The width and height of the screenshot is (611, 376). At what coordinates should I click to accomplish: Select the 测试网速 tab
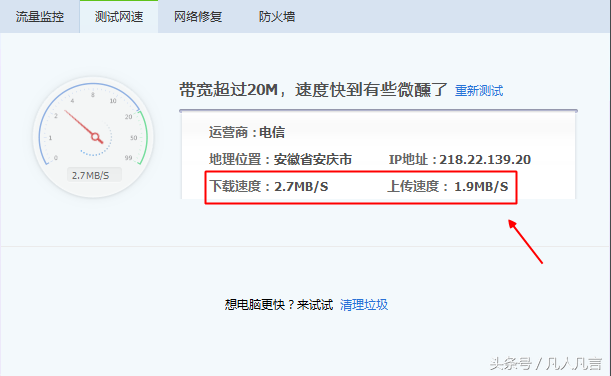119,17
